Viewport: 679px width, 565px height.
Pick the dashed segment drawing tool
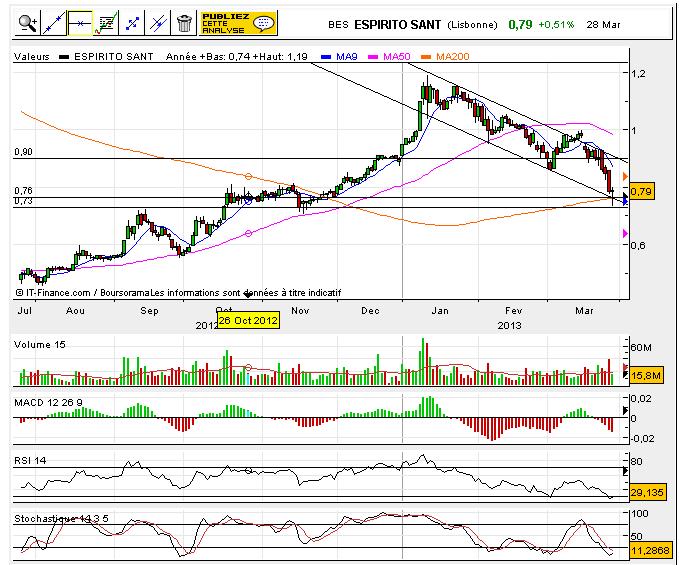[133, 23]
